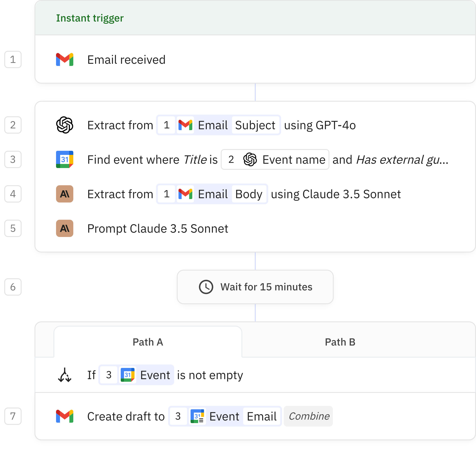Click the Email field in the Event chip

pos(261,416)
